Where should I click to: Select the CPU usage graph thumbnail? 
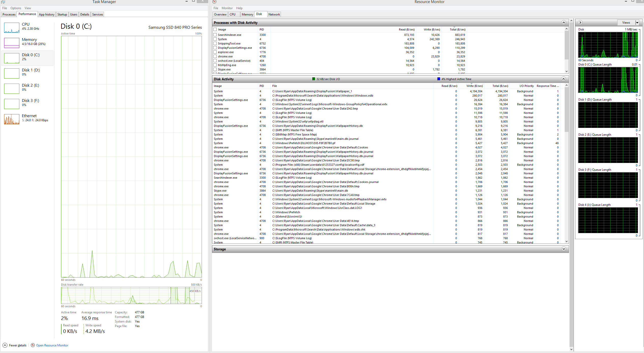[x=12, y=28]
